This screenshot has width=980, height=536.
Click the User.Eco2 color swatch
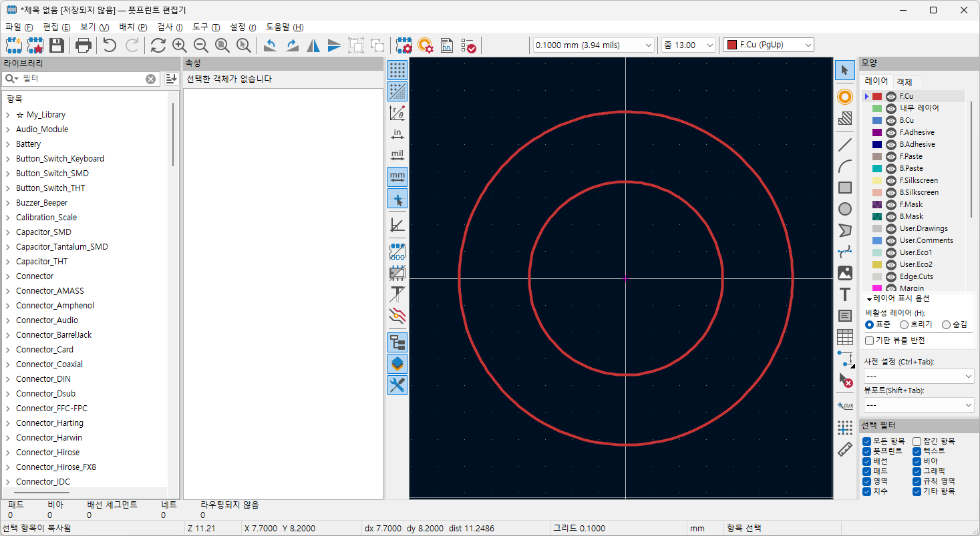[877, 264]
